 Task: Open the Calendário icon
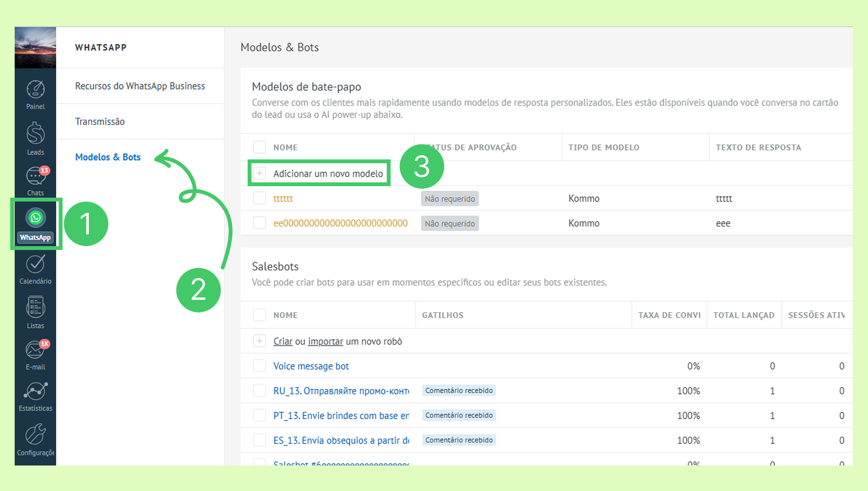(x=35, y=265)
